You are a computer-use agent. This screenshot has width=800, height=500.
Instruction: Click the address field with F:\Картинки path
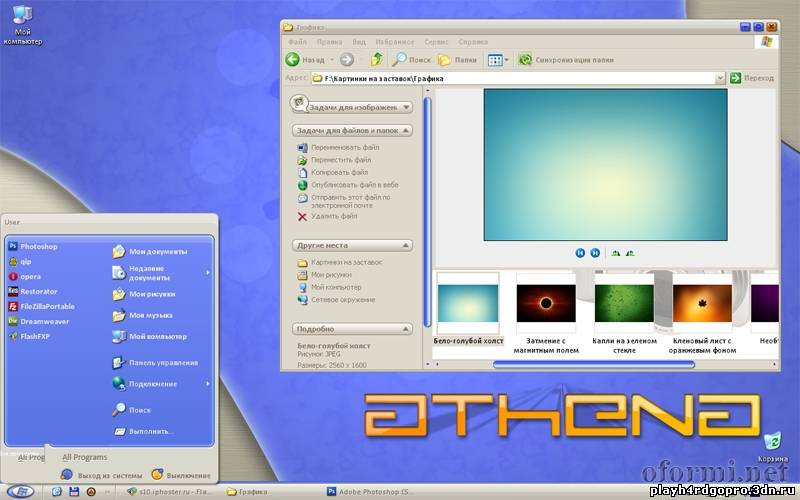[x=513, y=78]
